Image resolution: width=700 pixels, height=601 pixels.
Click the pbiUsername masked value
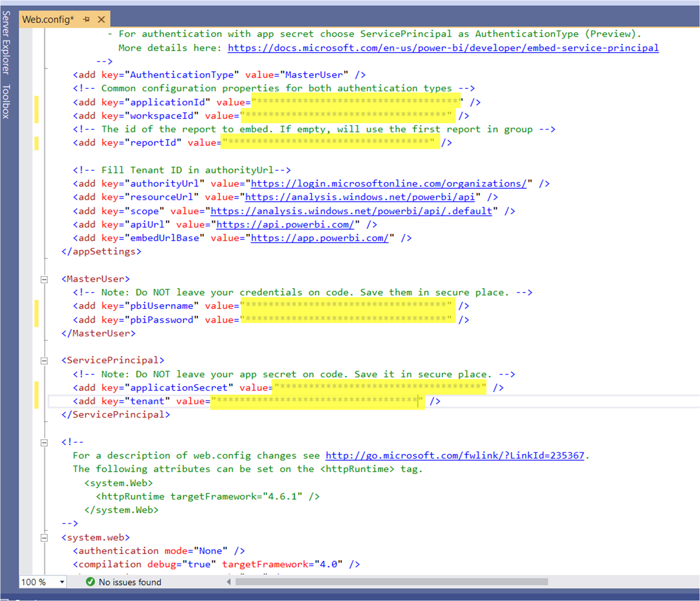[x=348, y=306]
